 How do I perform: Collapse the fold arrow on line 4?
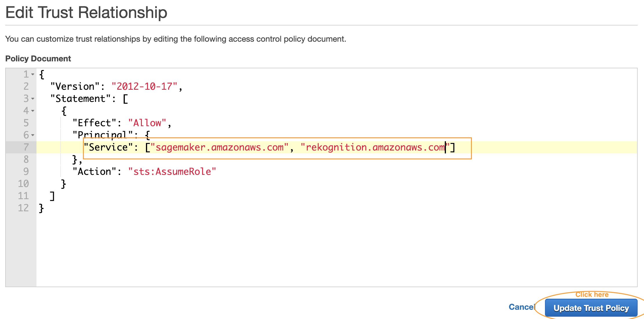pyautogui.click(x=33, y=111)
